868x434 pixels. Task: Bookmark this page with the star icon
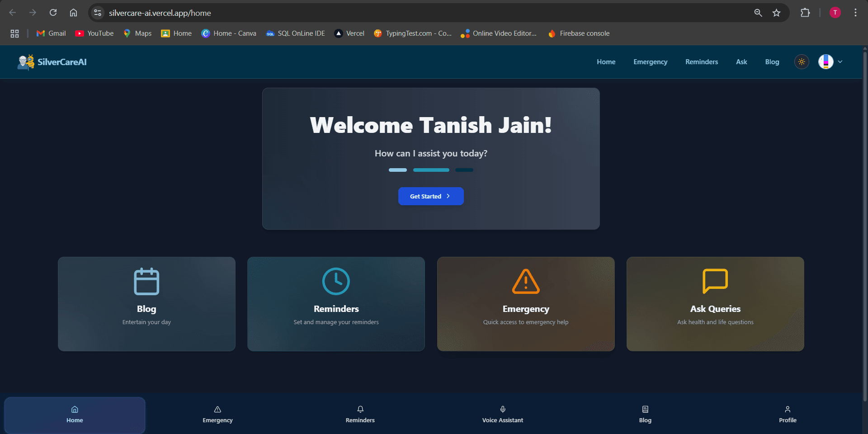[776, 13]
